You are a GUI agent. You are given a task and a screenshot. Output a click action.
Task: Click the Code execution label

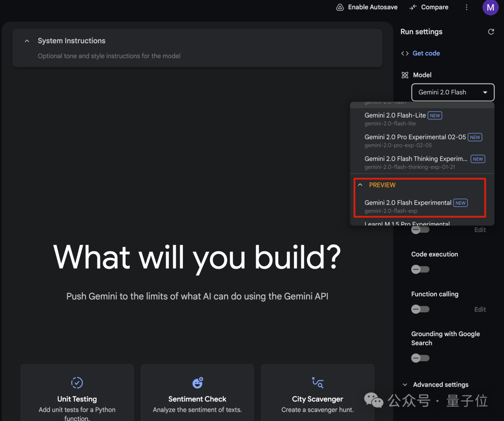[x=434, y=255]
